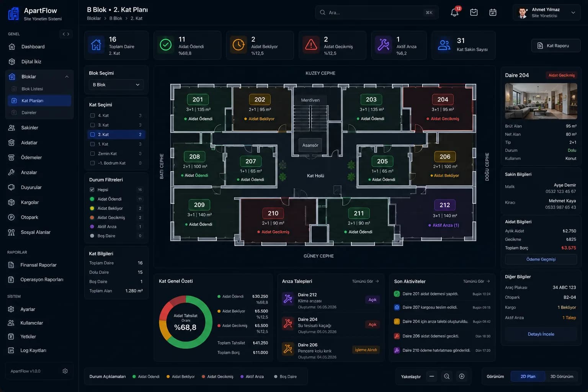
Task: Click the Otopark parking icon
Action: tap(11, 217)
